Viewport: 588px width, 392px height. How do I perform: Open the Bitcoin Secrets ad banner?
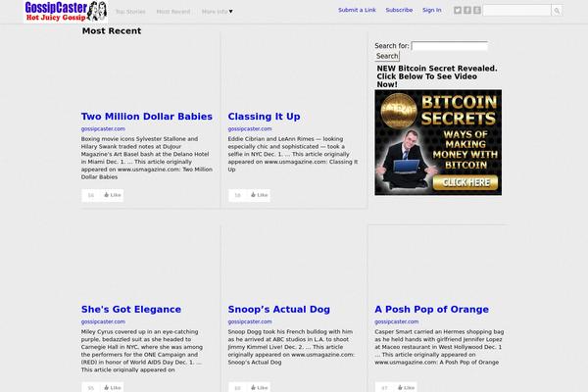click(x=438, y=142)
